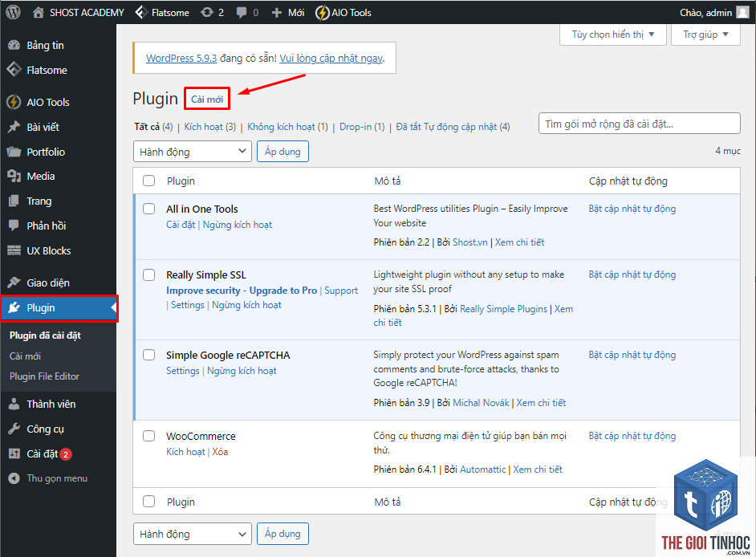The width and height of the screenshot is (756, 557).
Task: Click the WordPress logo icon in admin bar
Action: [x=13, y=12]
